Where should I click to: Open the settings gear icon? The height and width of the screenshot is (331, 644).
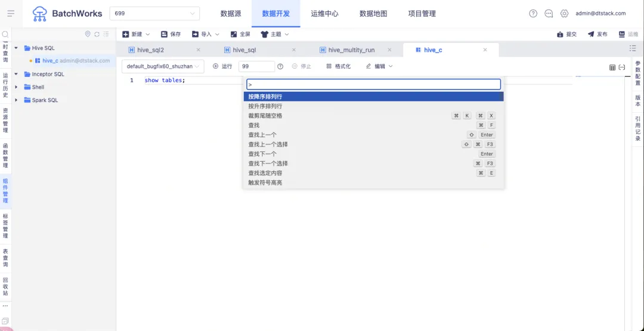pos(564,14)
